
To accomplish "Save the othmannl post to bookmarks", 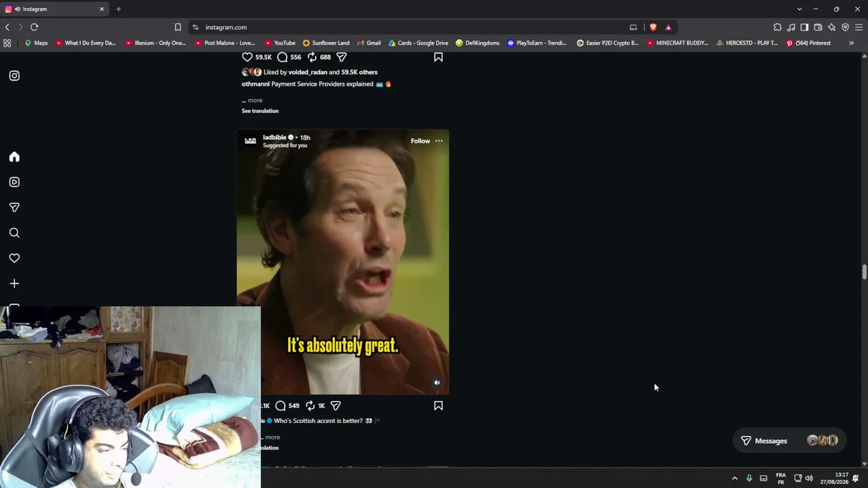I will 438,57.
